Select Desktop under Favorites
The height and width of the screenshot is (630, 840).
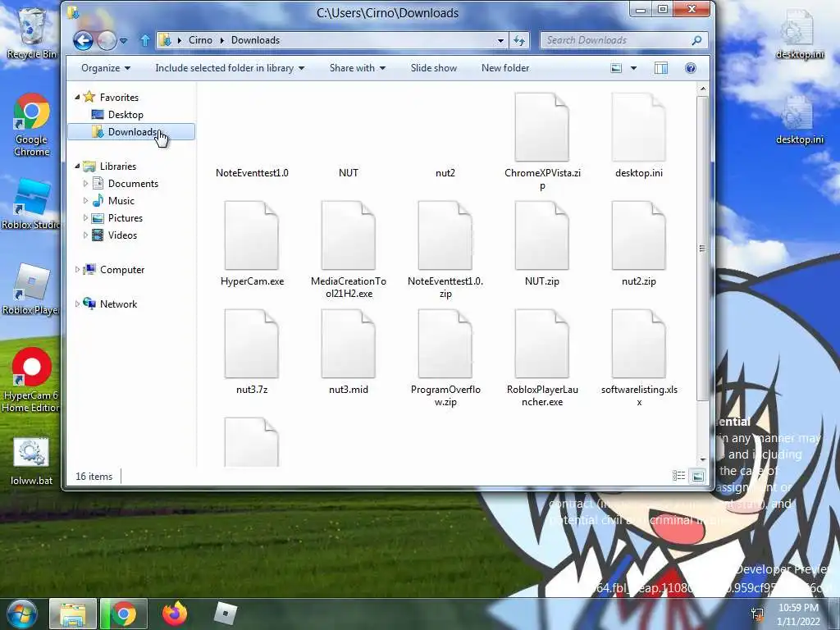click(x=126, y=115)
